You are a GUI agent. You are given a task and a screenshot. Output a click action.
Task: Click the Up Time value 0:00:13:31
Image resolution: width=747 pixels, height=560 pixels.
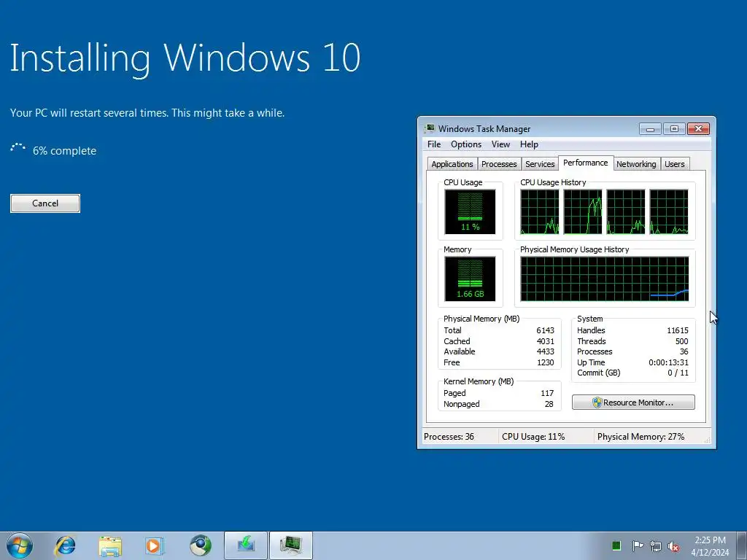point(668,363)
